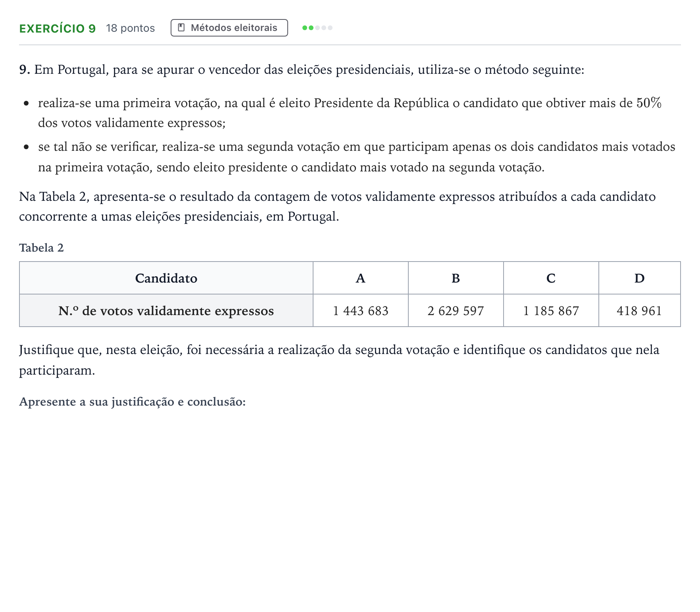Select the vote count 1 443 683
700x612 pixels.
(360, 311)
